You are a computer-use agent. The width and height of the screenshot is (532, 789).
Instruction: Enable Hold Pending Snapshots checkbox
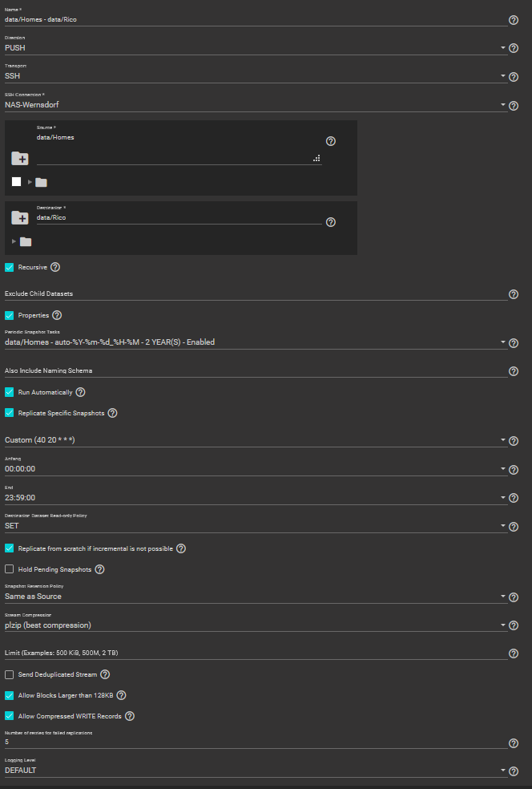(x=10, y=569)
